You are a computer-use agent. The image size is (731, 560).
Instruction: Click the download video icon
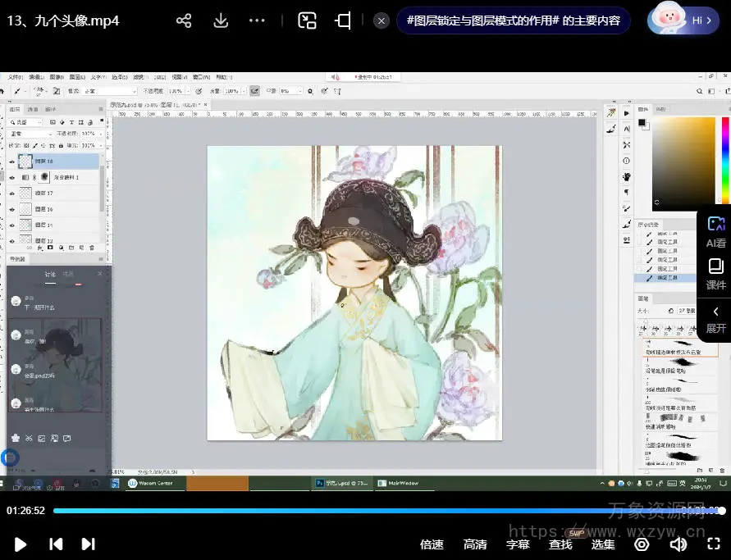coord(221,20)
